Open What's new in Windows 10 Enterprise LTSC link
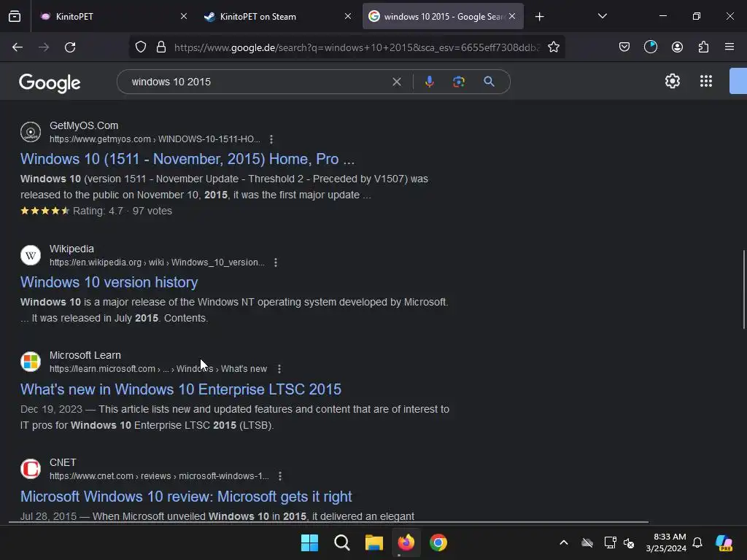Image resolution: width=747 pixels, height=560 pixels. [181, 389]
